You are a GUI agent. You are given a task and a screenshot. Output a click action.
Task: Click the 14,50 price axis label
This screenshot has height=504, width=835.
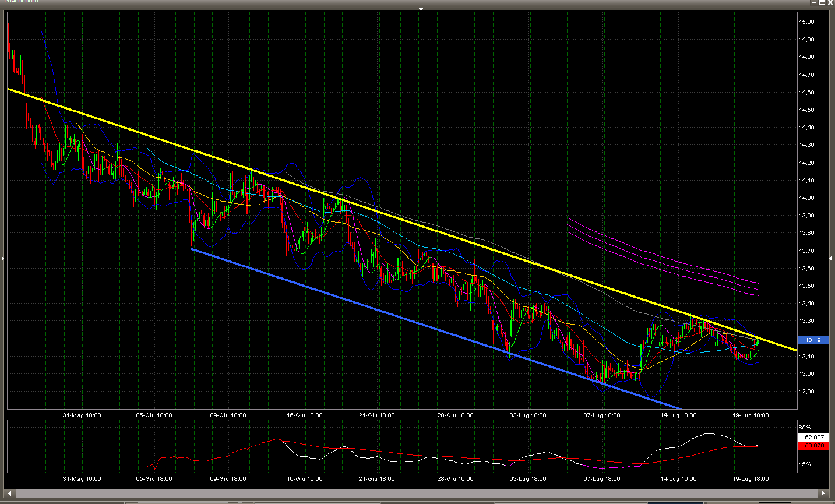coord(807,110)
